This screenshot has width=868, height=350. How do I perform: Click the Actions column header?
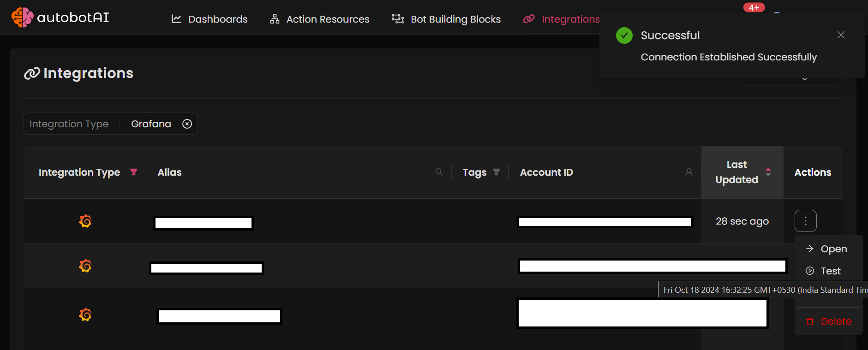click(x=813, y=172)
